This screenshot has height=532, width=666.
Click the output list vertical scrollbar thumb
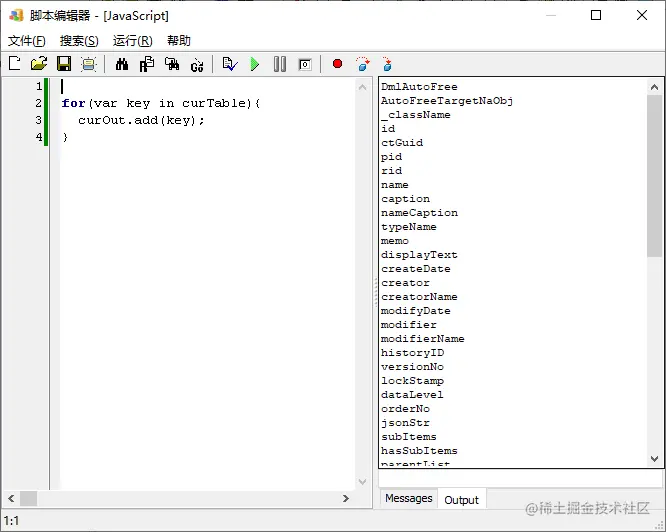click(655, 176)
